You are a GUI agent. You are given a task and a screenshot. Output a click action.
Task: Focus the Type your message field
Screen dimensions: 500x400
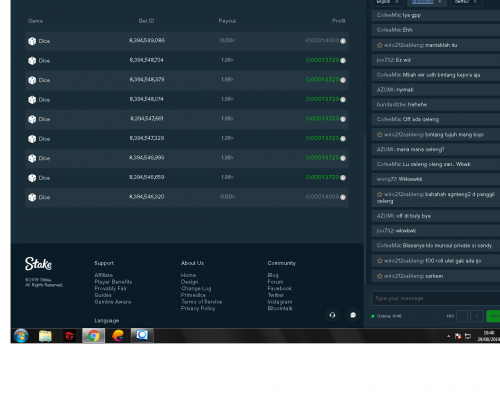(436, 298)
